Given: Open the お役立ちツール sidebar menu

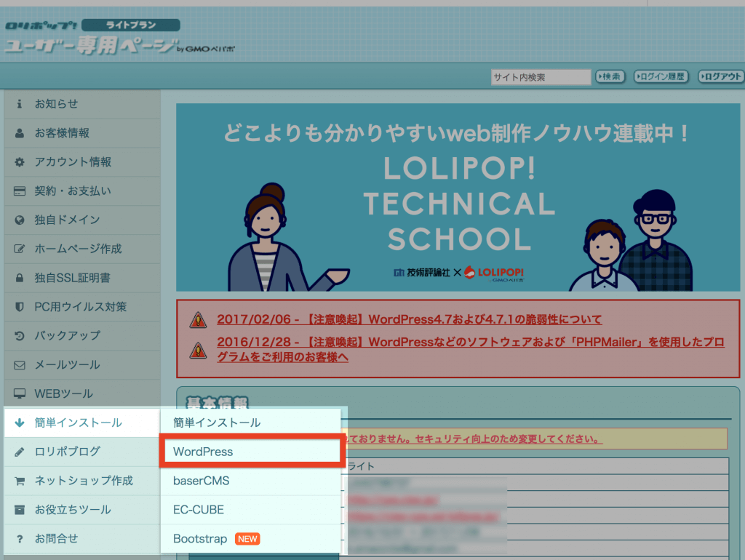Looking at the screenshot, I should coord(82,510).
